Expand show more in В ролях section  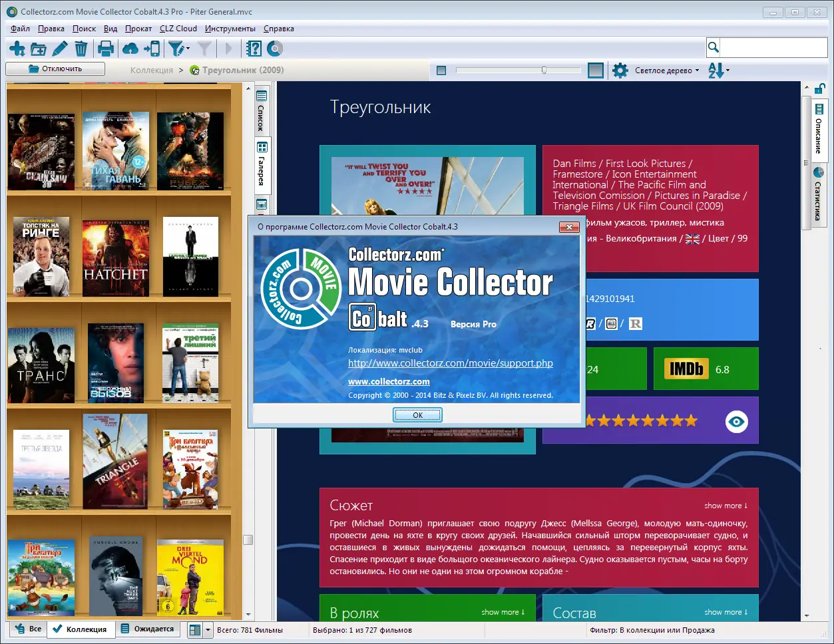[503, 612]
